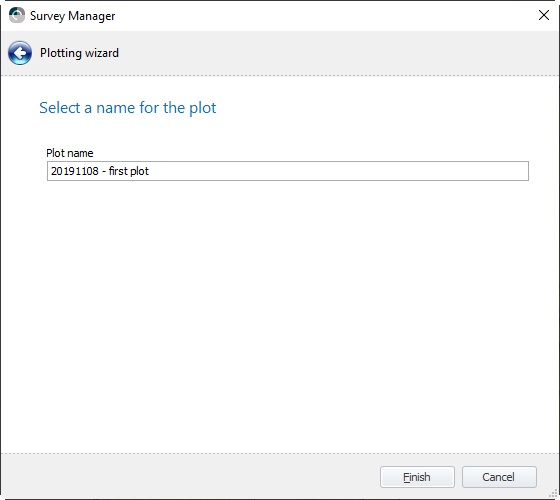Finish the plotting wizard
Viewport: 560px width, 500px height.
tap(417, 477)
